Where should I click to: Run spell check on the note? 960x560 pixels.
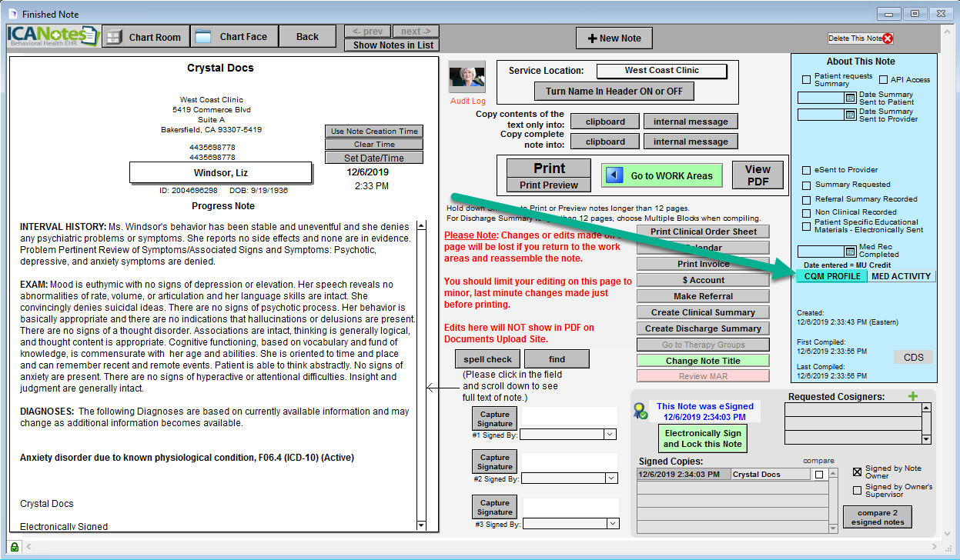point(488,359)
